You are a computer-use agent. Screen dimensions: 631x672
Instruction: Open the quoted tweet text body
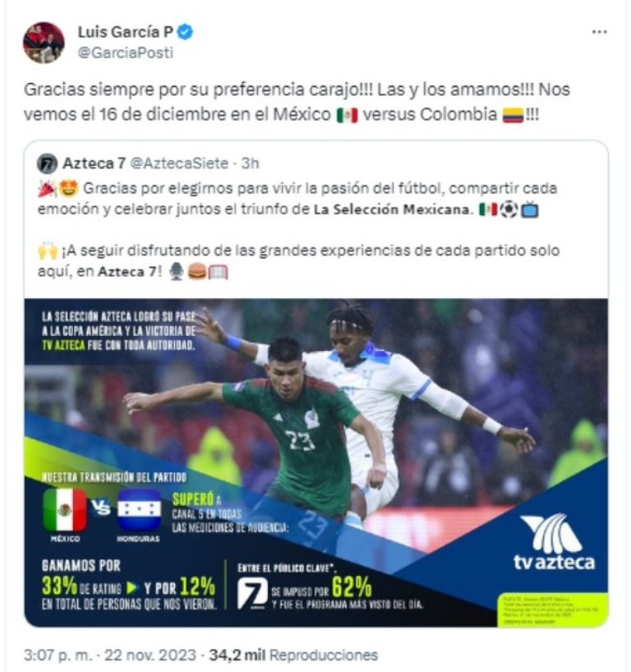click(x=298, y=230)
